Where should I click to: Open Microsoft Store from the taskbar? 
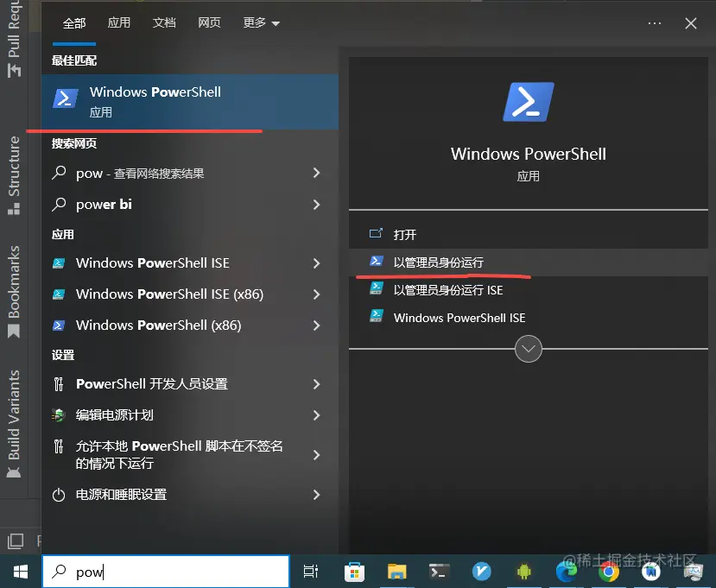click(x=354, y=572)
